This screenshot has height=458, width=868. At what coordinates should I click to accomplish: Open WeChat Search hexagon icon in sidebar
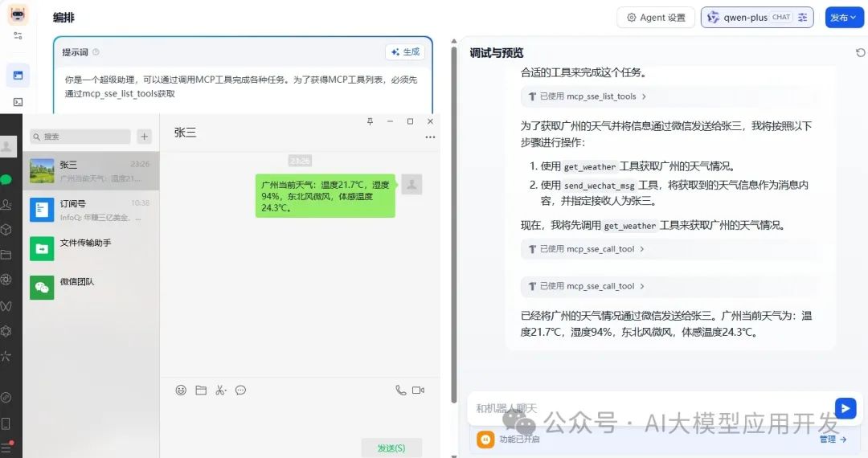click(x=6, y=331)
